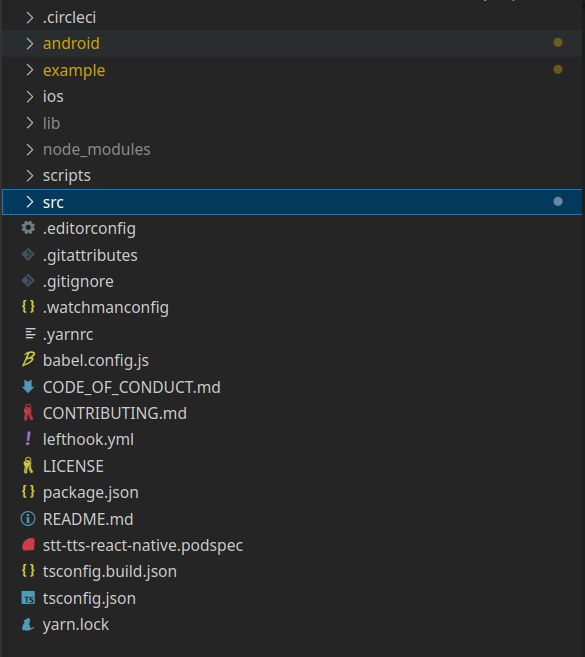Click the gear icon of .editorconfig
This screenshot has height=657, width=585.
click(28, 228)
